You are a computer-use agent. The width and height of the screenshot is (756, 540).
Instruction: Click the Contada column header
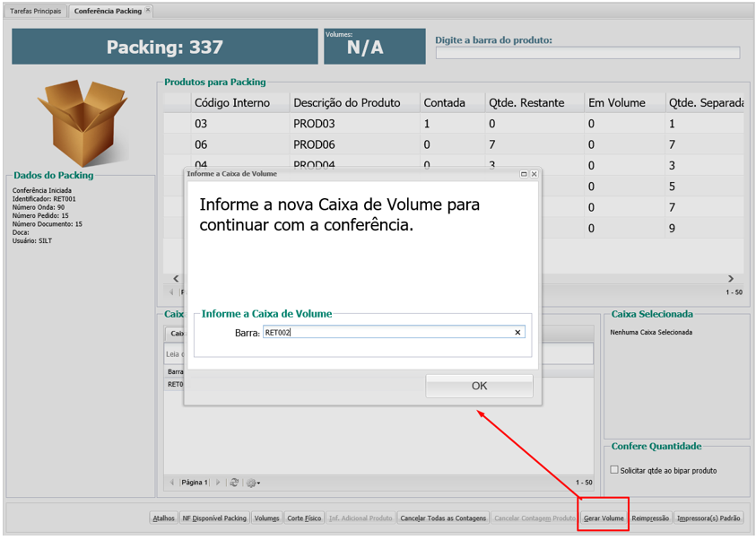(x=452, y=102)
